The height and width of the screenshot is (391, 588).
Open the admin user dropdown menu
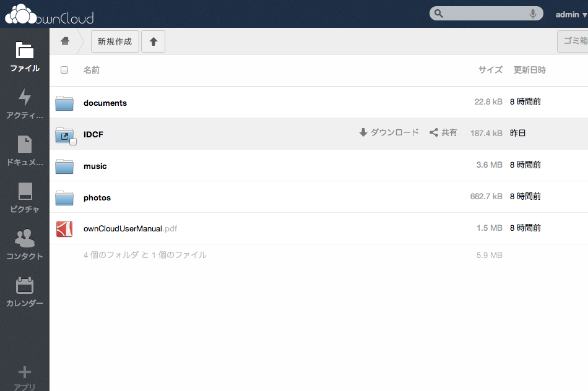(x=571, y=15)
